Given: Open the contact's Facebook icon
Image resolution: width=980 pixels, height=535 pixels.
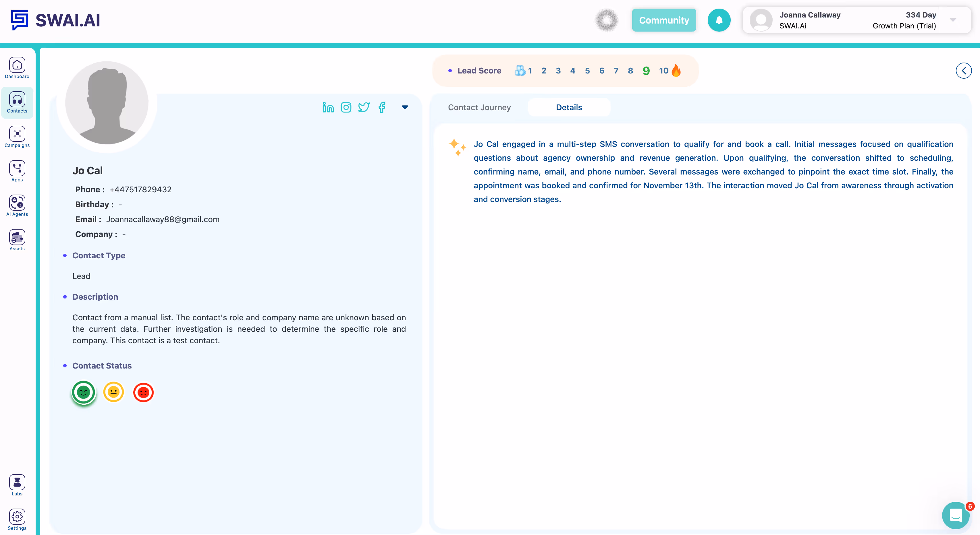Looking at the screenshot, I should [382, 107].
